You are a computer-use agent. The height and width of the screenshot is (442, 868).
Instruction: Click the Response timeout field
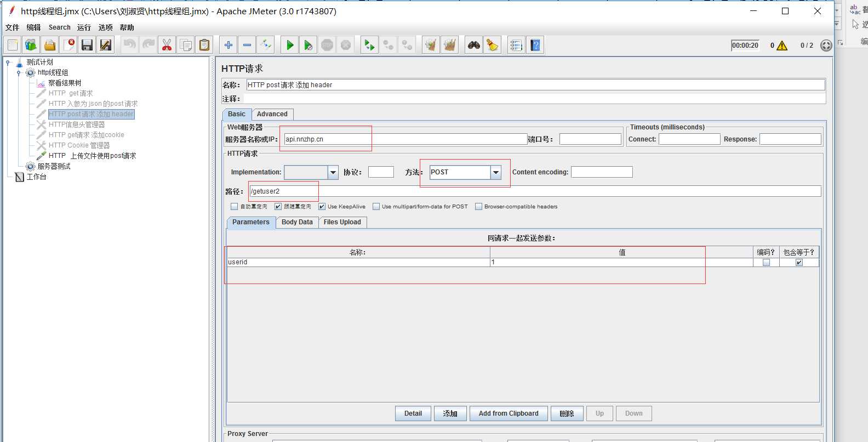point(790,139)
